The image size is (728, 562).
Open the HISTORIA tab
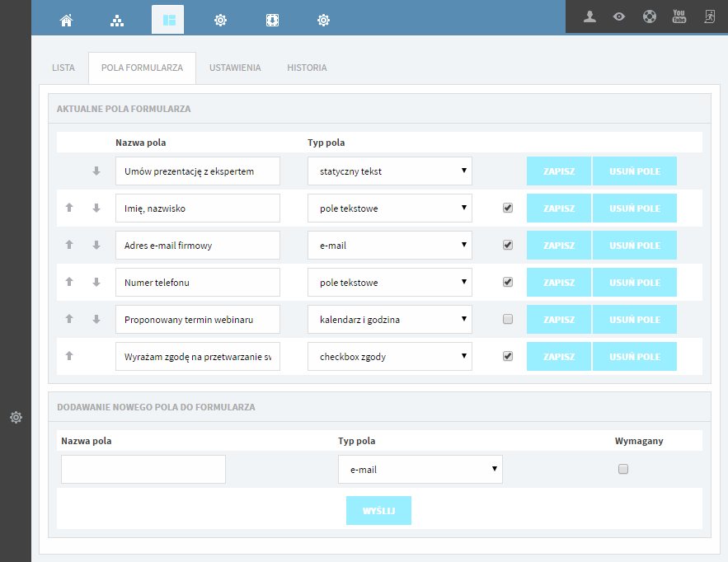tap(307, 68)
